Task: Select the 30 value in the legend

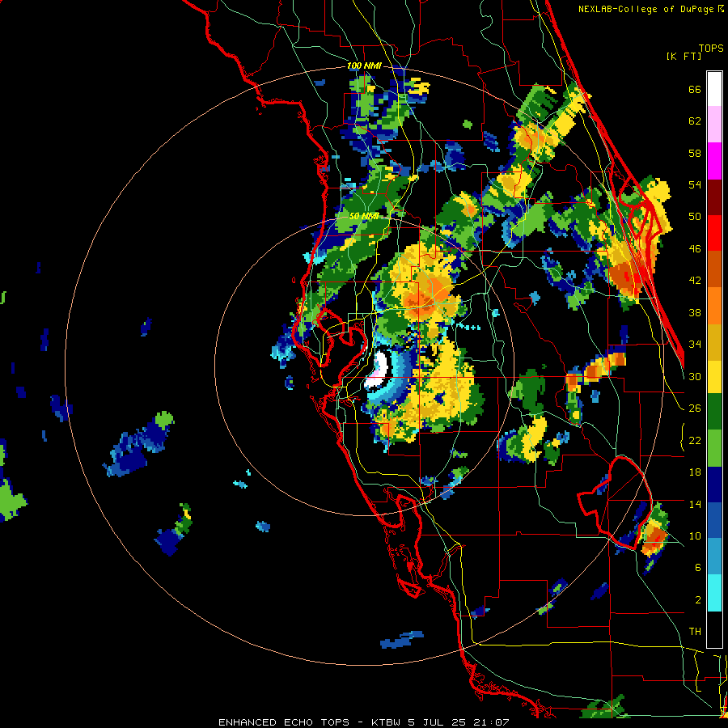Action: [695, 376]
